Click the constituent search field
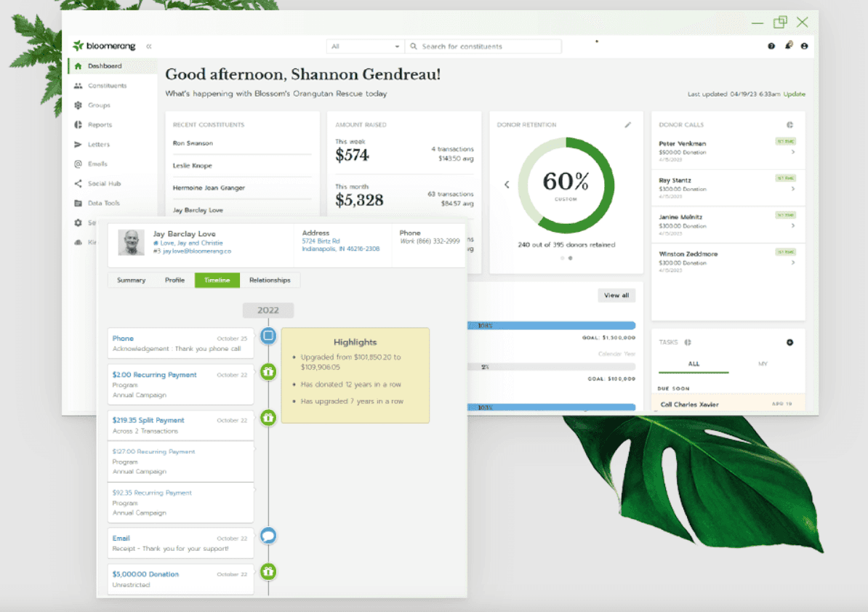 (x=483, y=46)
